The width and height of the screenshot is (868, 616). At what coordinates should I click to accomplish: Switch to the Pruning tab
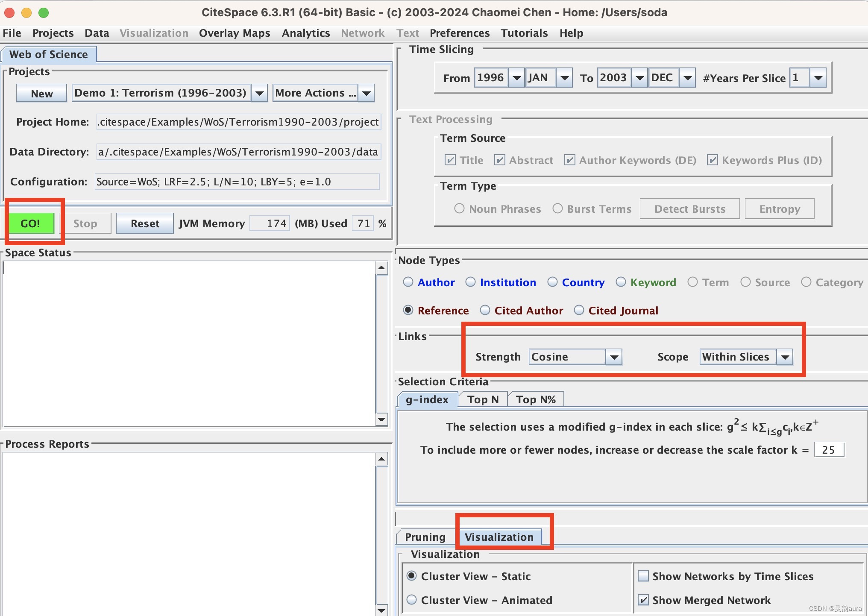click(x=425, y=537)
